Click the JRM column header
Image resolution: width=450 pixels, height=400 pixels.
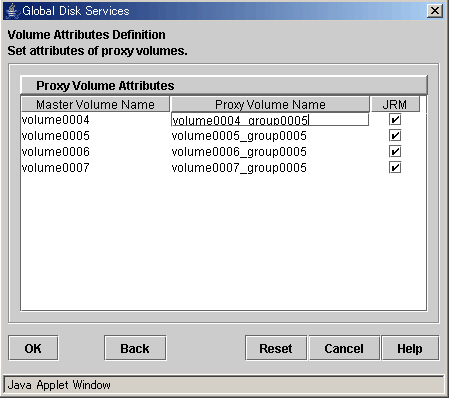point(395,104)
